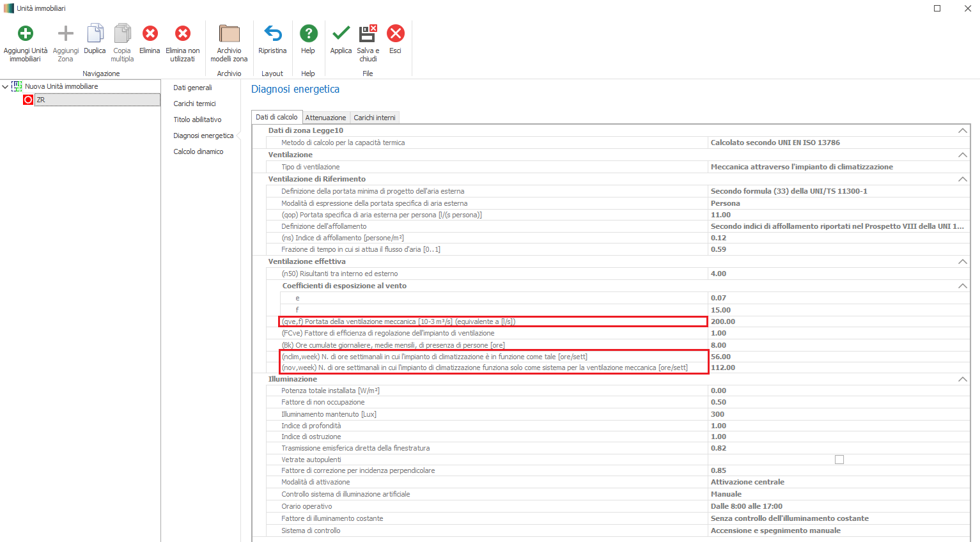Open the Carichi interni tab
This screenshot has height=542, width=980.
pyautogui.click(x=375, y=118)
